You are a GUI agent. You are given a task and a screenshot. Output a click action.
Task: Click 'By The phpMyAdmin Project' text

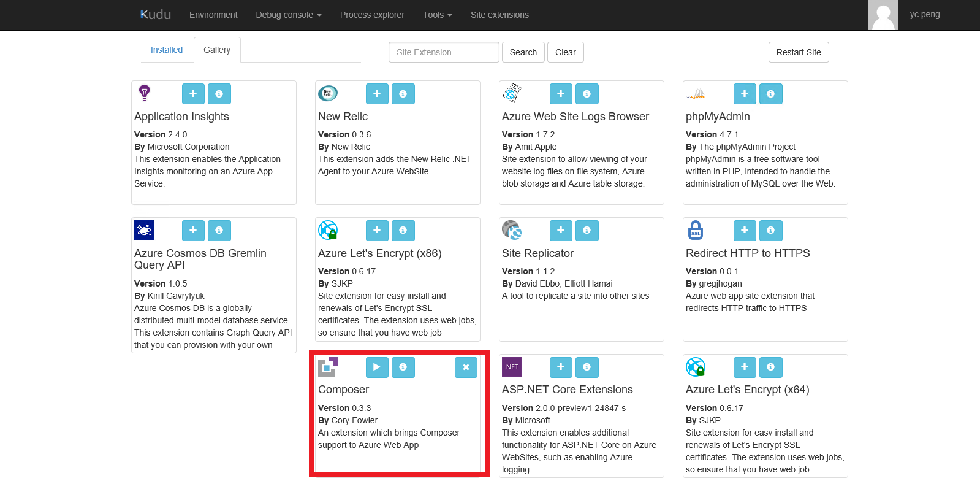(x=740, y=147)
